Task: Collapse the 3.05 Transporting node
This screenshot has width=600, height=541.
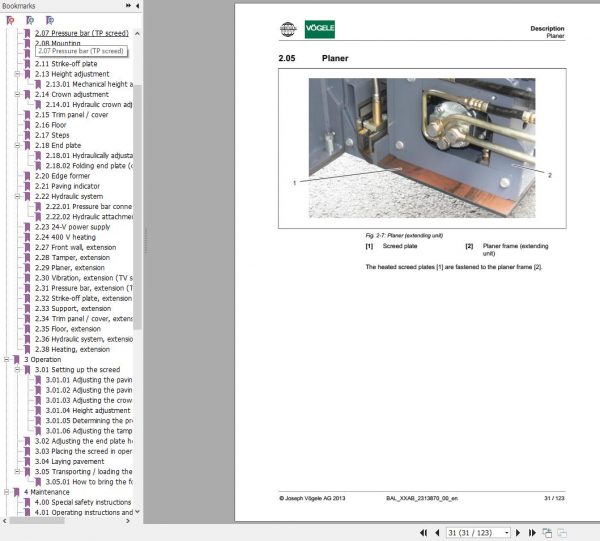Action: pyautogui.click(x=17, y=471)
